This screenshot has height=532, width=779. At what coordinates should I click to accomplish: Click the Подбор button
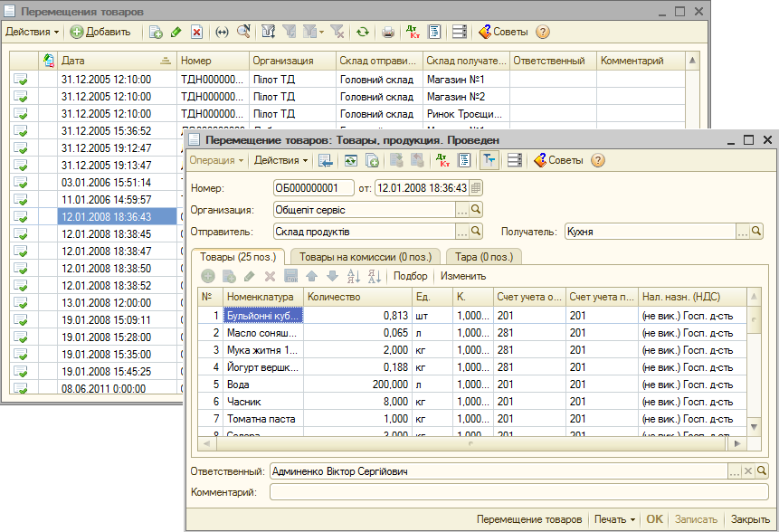(410, 276)
